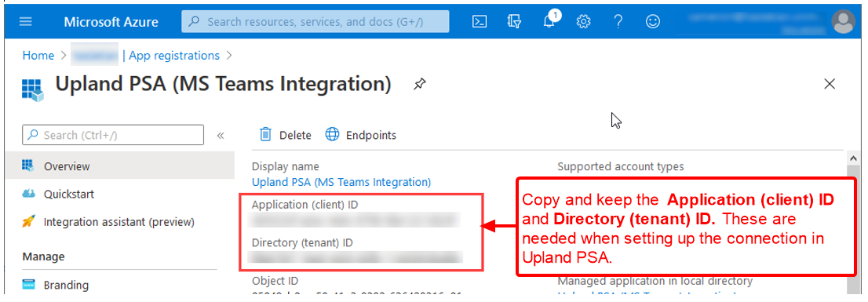Click the app registration grid icon
The width and height of the screenshot is (868, 302).
32,89
